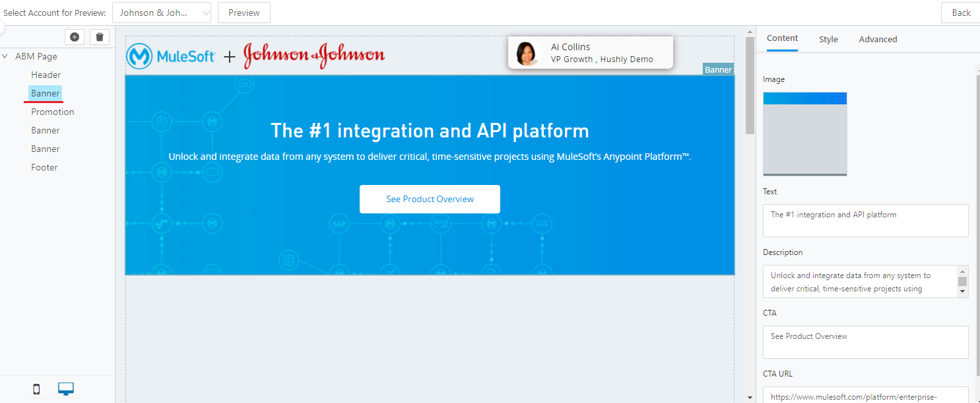The image size is (980, 403).
Task: Click Ai Collins profile photo
Action: (528, 54)
